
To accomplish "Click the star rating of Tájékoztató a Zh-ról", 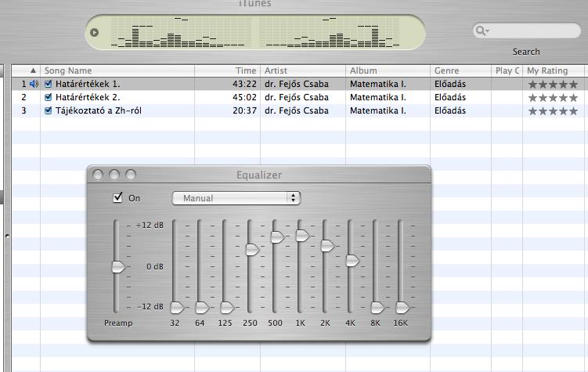I will click(553, 111).
